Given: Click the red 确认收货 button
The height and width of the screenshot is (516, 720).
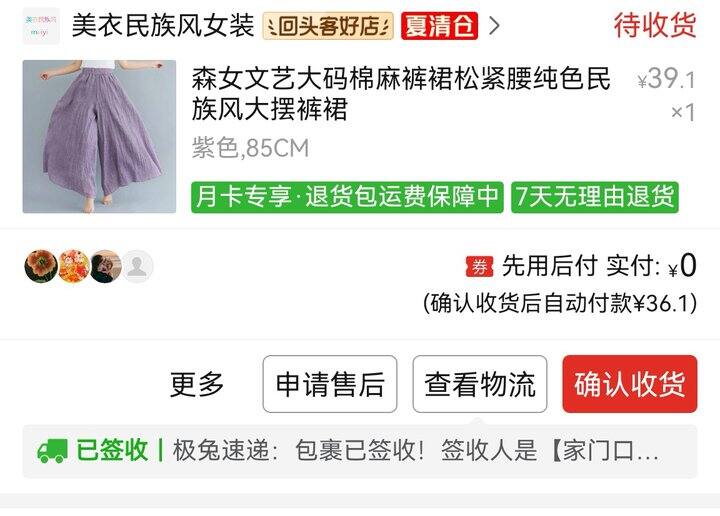Looking at the screenshot, I should pos(630,384).
